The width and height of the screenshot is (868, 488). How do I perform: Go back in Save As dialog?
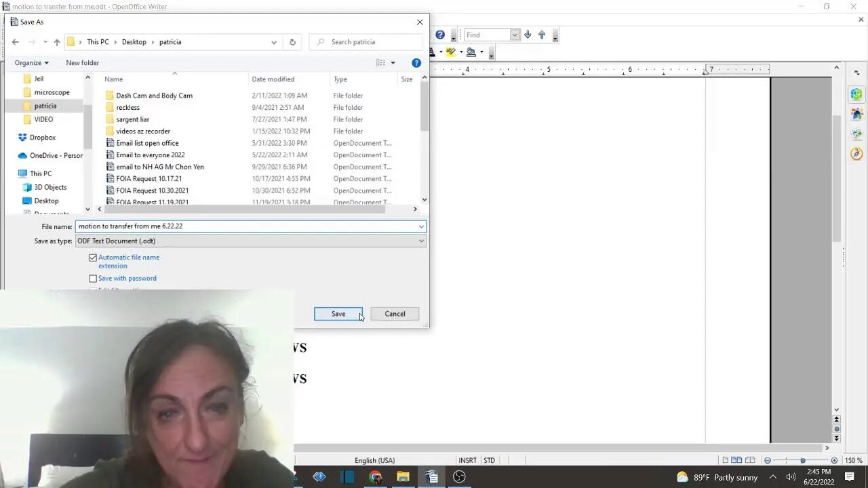[15, 42]
